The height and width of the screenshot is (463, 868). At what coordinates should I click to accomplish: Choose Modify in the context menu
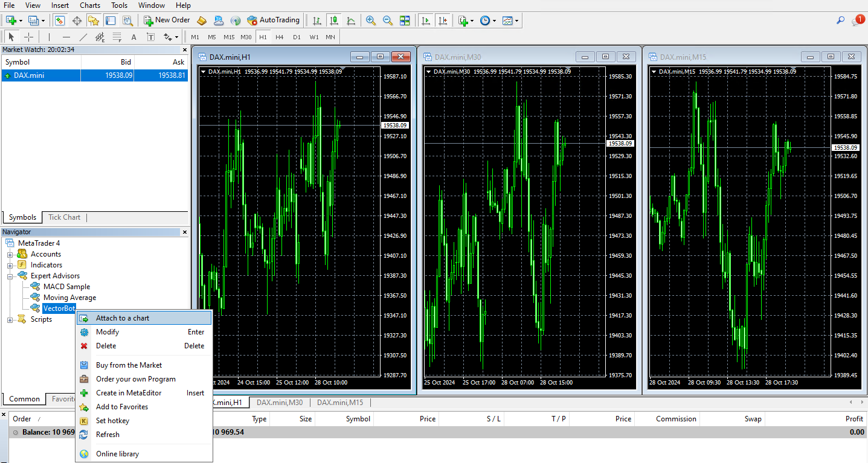pyautogui.click(x=144, y=332)
